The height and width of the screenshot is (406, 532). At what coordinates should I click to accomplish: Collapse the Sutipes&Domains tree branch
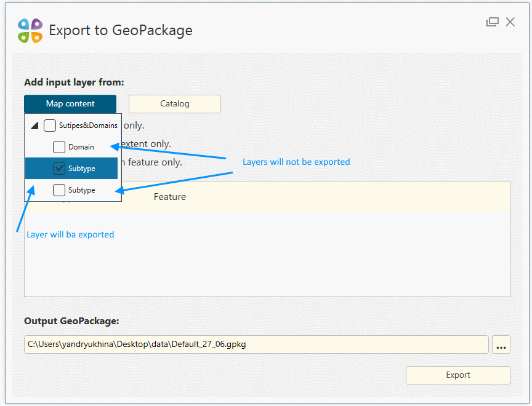(35, 125)
